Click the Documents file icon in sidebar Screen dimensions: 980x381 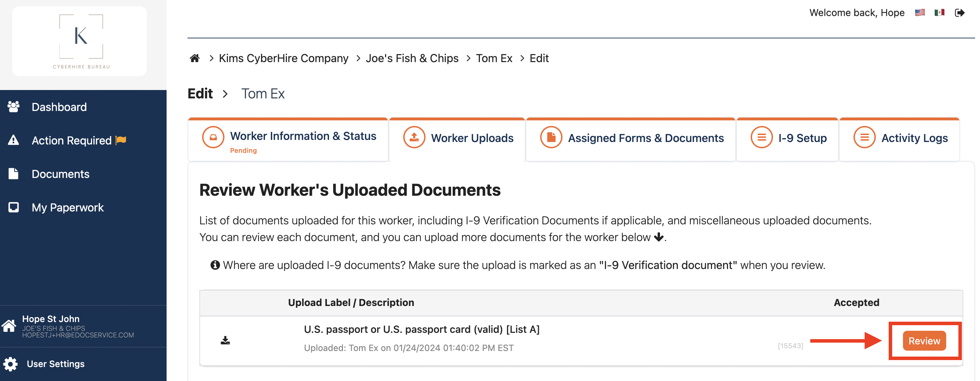point(13,174)
